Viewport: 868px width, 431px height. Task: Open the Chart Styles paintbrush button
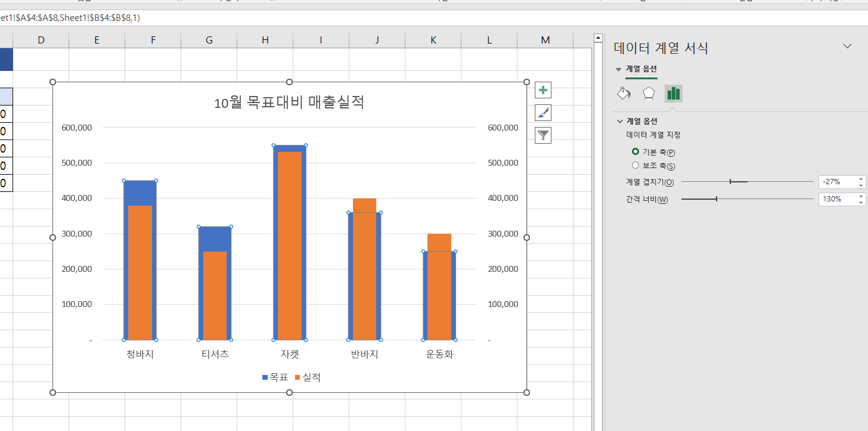click(x=543, y=113)
